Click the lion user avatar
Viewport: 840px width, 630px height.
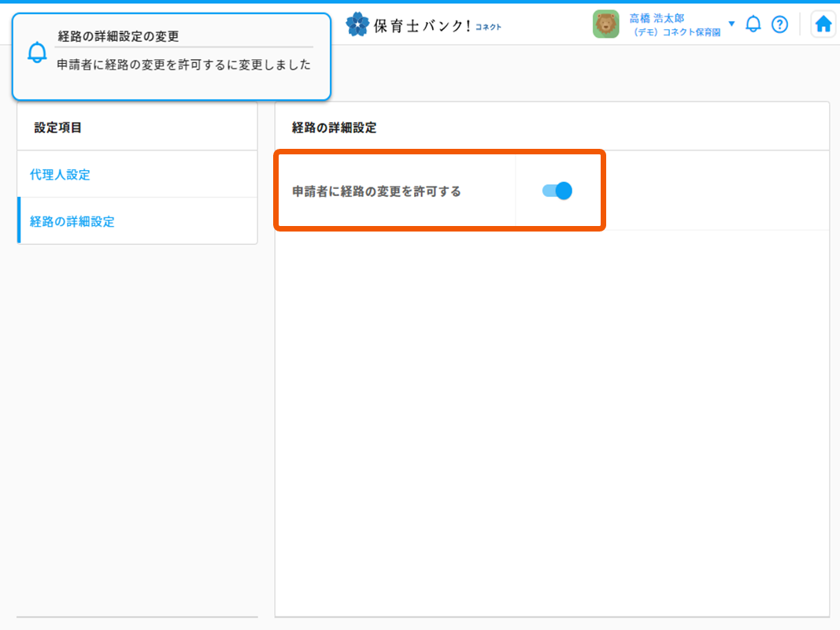tap(605, 24)
